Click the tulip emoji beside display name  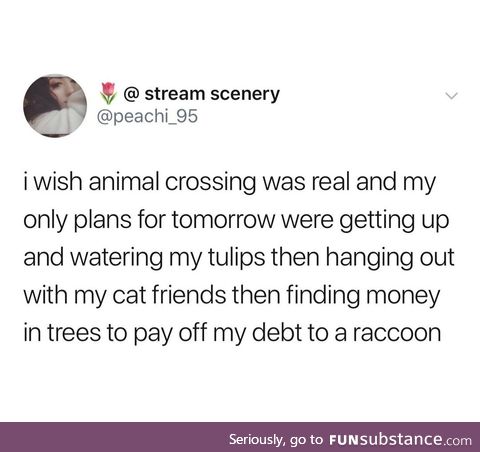[108, 93]
